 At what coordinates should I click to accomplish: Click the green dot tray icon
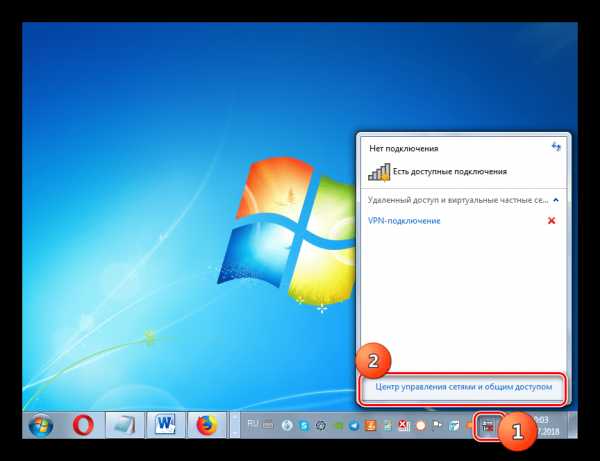pyautogui.click(x=339, y=425)
